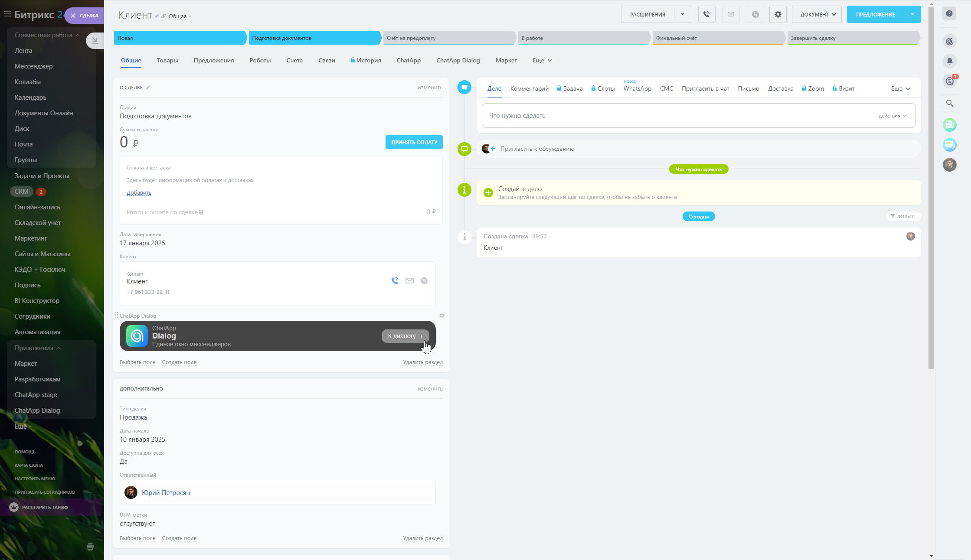
Task: Select the Комментарий tab in timeline
Action: click(529, 88)
